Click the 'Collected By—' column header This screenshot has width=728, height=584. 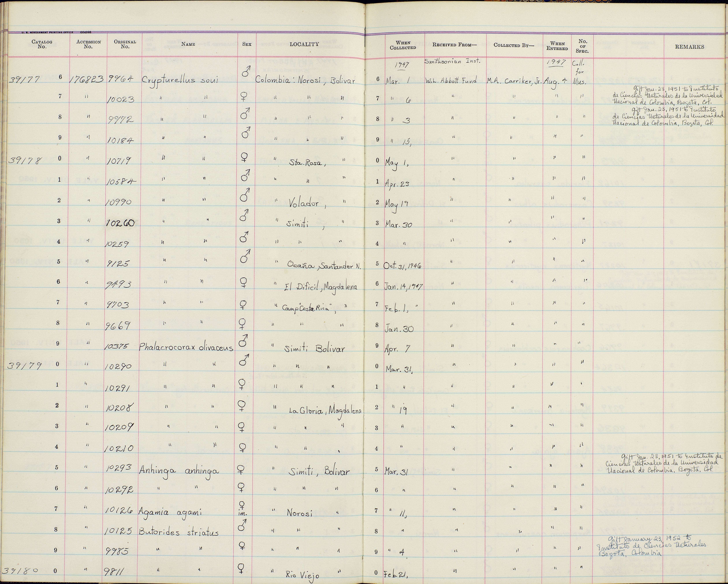point(514,45)
